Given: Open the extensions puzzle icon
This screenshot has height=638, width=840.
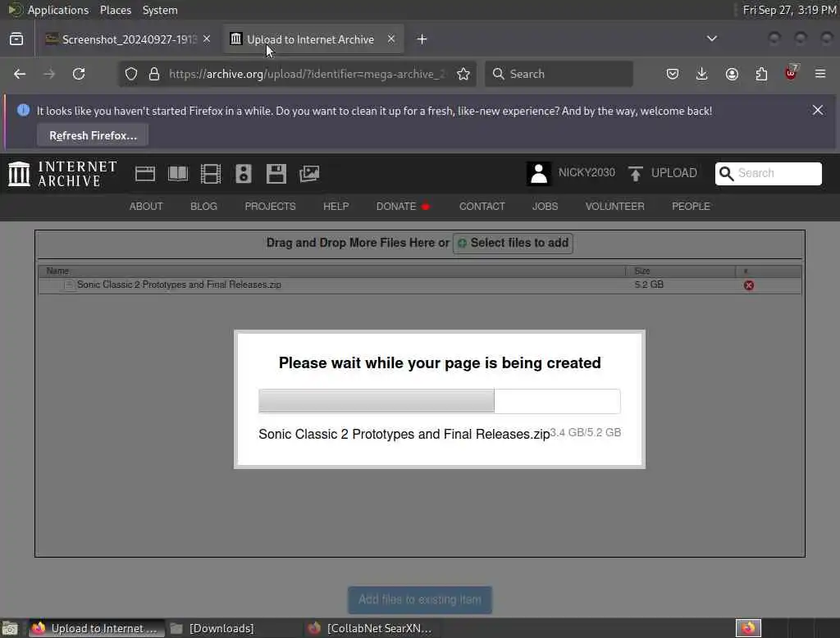Looking at the screenshot, I should click(761, 74).
